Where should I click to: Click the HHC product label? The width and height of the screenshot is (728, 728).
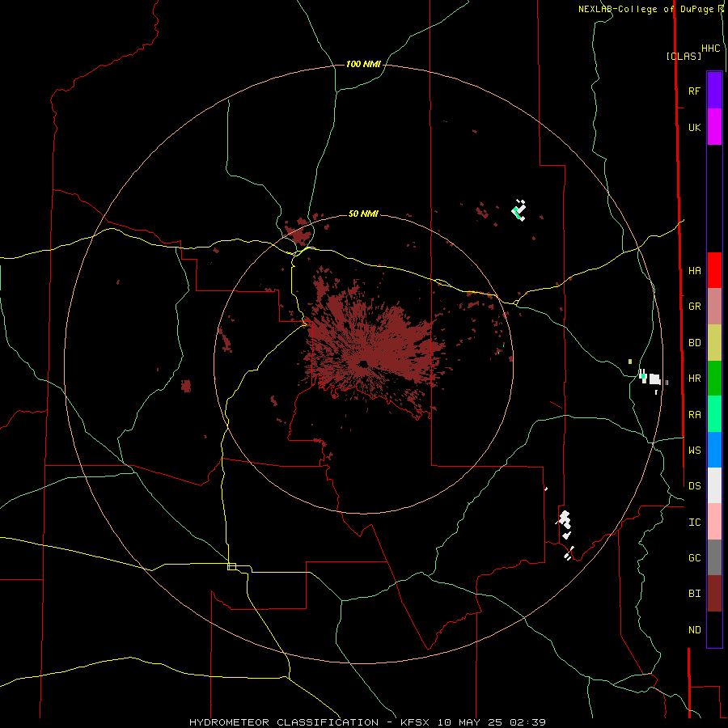(711, 49)
